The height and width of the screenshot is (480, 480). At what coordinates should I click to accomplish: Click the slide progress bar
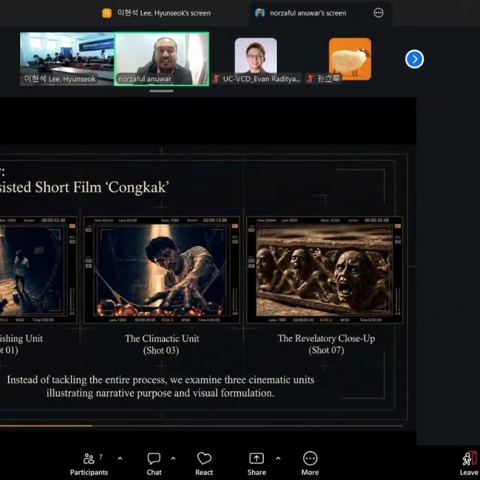point(201,426)
